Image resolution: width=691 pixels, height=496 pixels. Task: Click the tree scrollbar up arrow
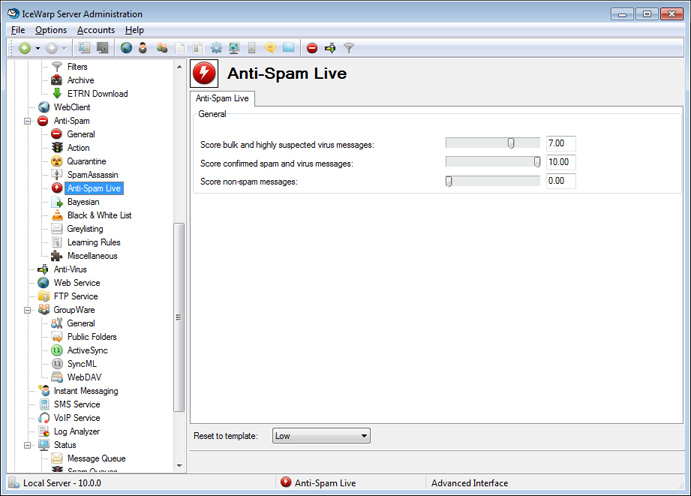tap(179, 67)
